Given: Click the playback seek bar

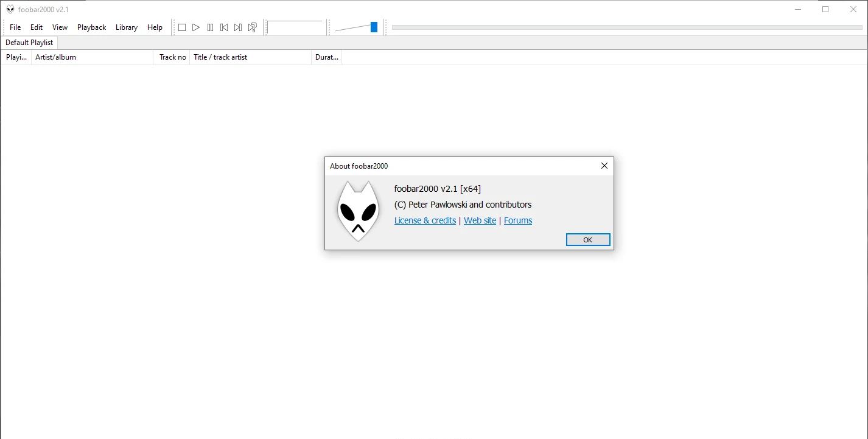Looking at the screenshot, I should tap(627, 27).
